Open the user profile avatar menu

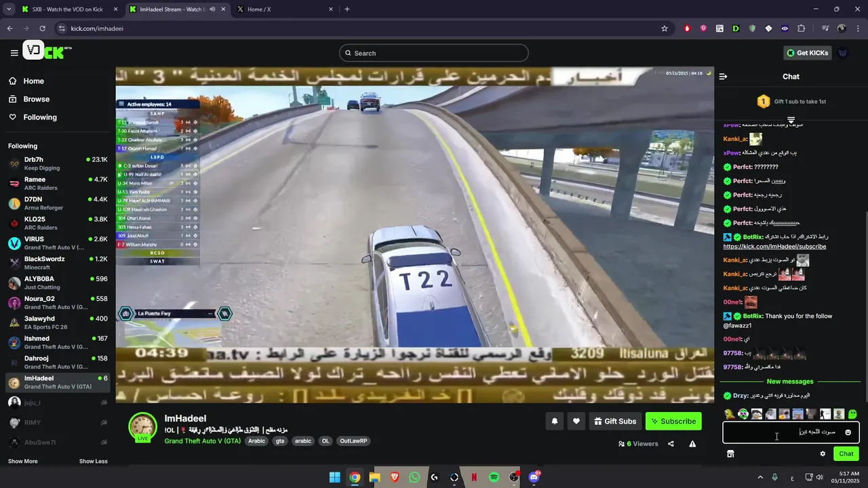coord(843,53)
